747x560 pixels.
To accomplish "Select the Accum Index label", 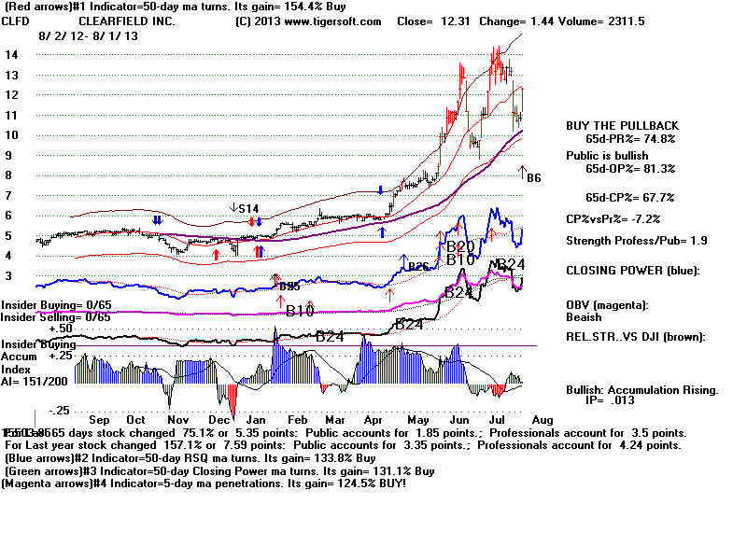I will (19, 363).
